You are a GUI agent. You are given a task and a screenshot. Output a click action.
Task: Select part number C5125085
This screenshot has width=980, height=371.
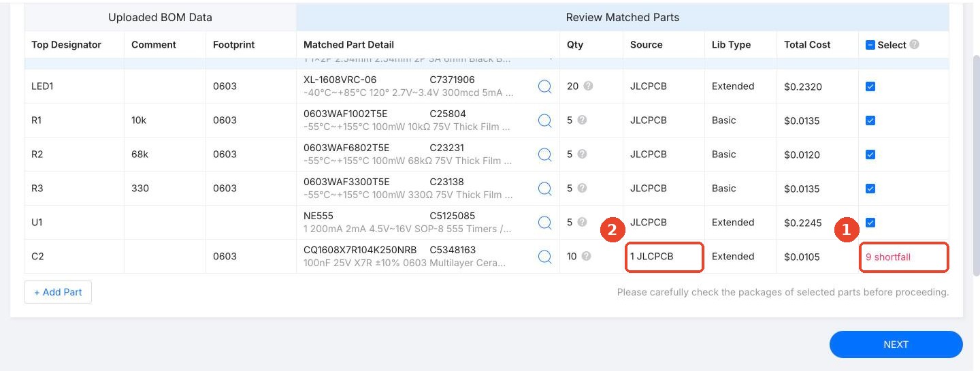[x=453, y=216]
